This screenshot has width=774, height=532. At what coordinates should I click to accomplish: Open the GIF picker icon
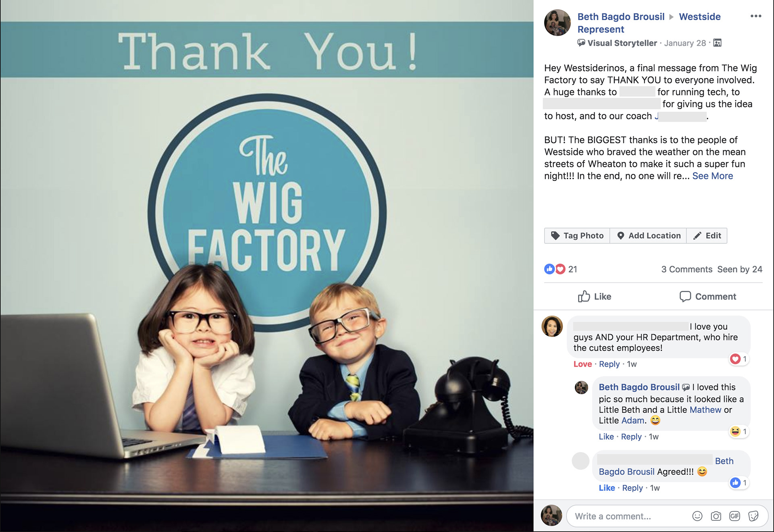coord(734,516)
